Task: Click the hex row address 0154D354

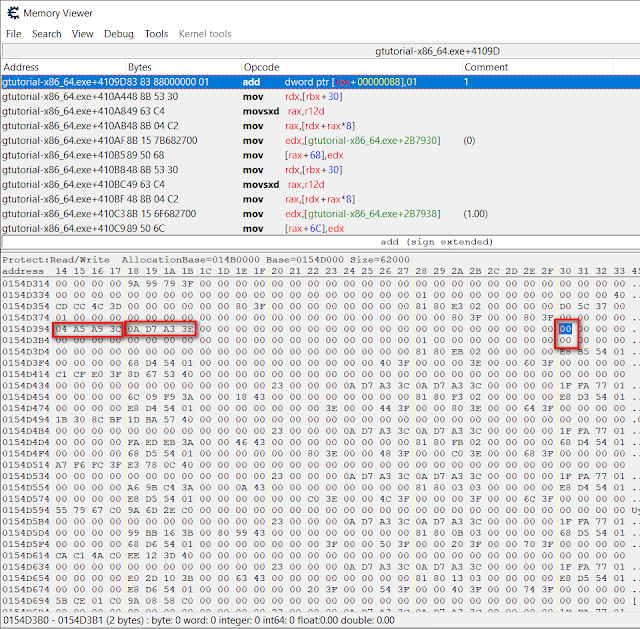Action: [26, 307]
